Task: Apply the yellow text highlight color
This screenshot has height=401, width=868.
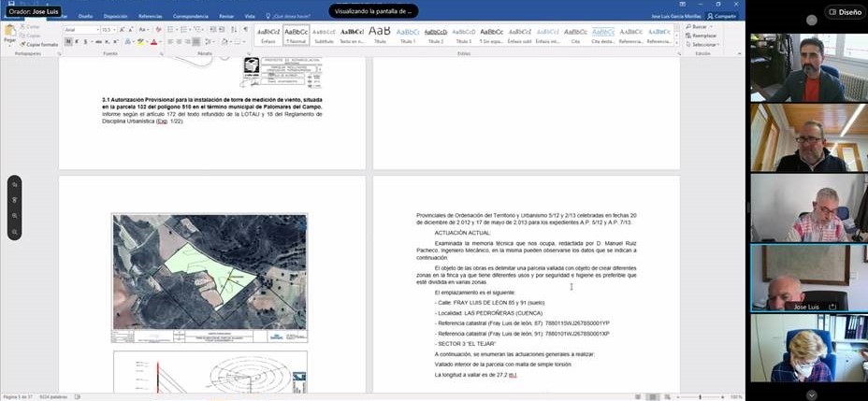Action: click(x=140, y=42)
